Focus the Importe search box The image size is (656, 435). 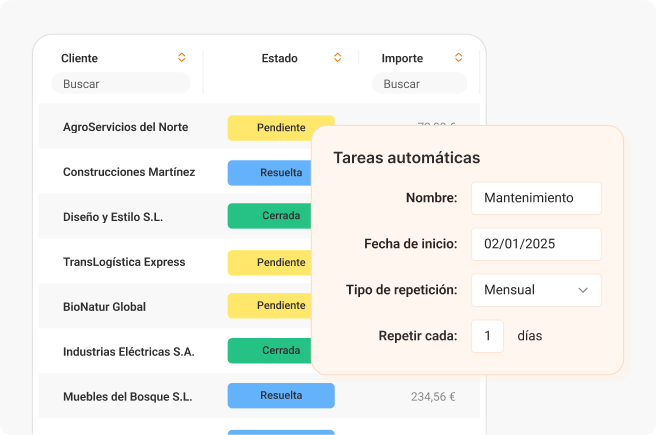[x=419, y=84]
